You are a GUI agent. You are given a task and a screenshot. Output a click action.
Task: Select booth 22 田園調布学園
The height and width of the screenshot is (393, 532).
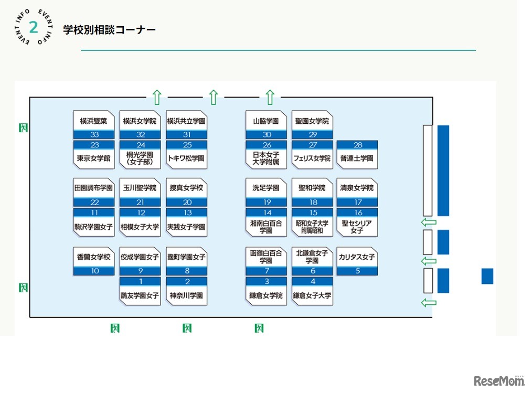pyautogui.click(x=94, y=193)
